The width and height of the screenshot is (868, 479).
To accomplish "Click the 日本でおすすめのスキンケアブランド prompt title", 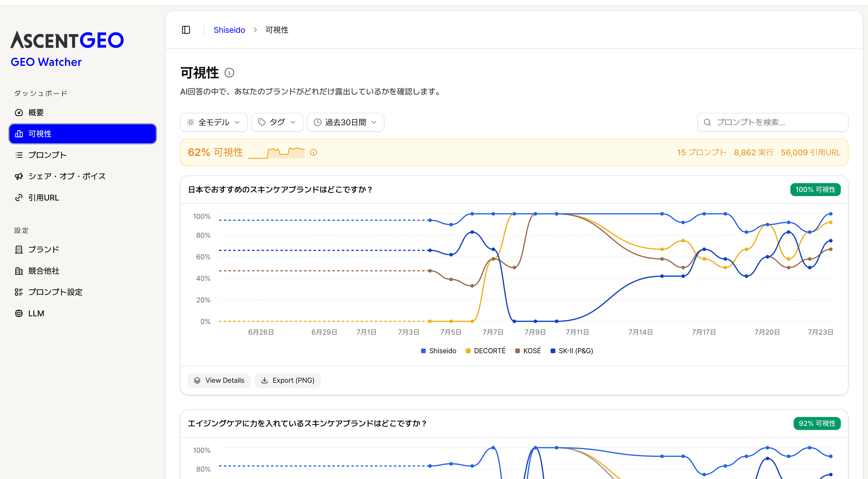I will pyautogui.click(x=280, y=190).
